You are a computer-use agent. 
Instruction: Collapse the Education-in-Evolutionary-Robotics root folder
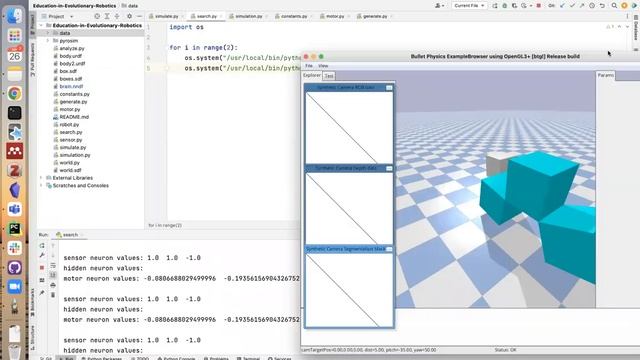(x=41, y=25)
